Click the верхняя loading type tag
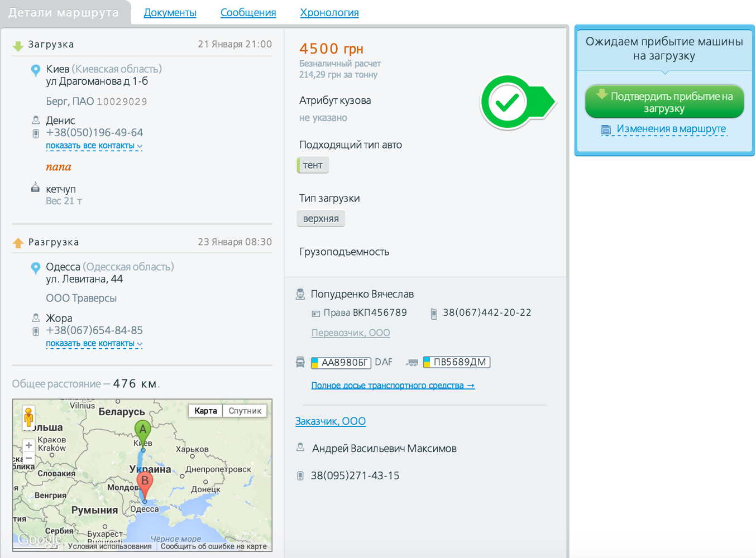This screenshot has height=558, width=756. tap(321, 219)
